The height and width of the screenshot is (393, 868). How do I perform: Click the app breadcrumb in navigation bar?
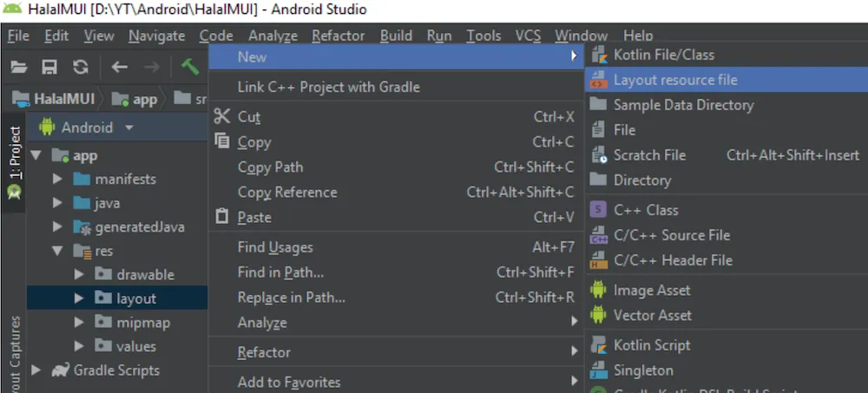pos(135,99)
